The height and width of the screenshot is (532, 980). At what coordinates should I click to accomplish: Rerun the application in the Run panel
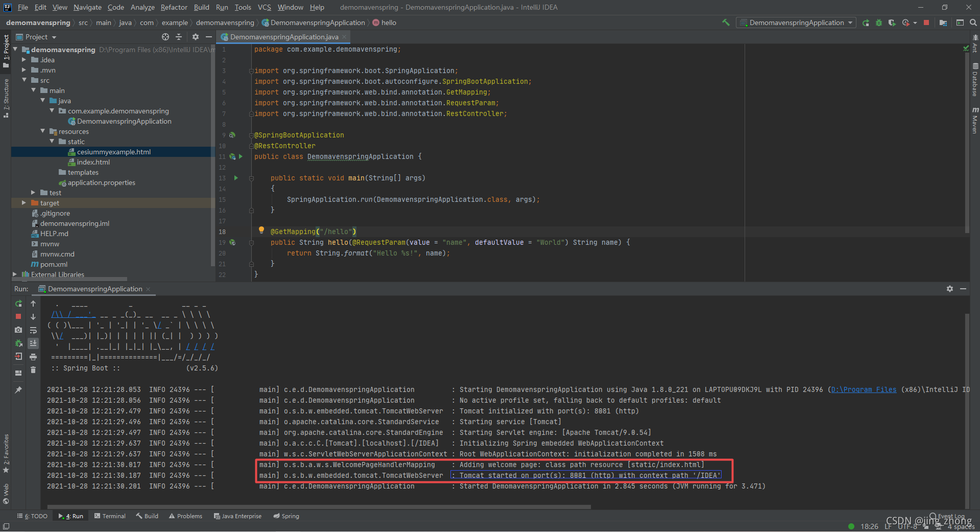coord(18,304)
